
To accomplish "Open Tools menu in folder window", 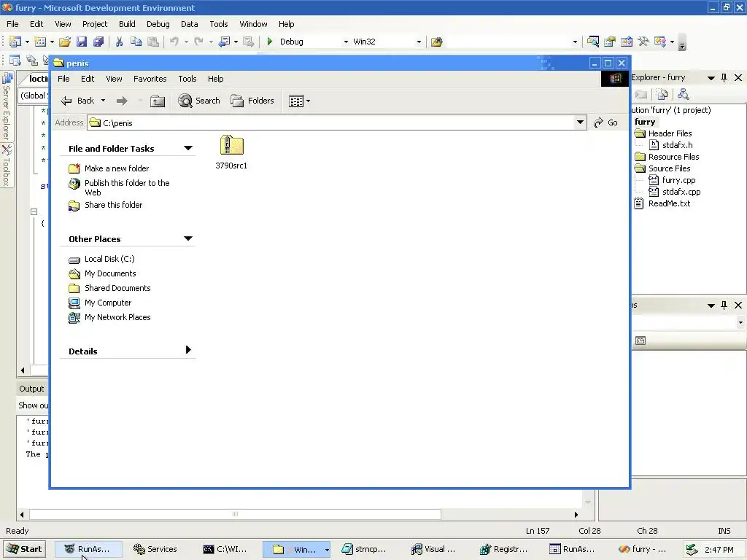I will [x=187, y=79].
